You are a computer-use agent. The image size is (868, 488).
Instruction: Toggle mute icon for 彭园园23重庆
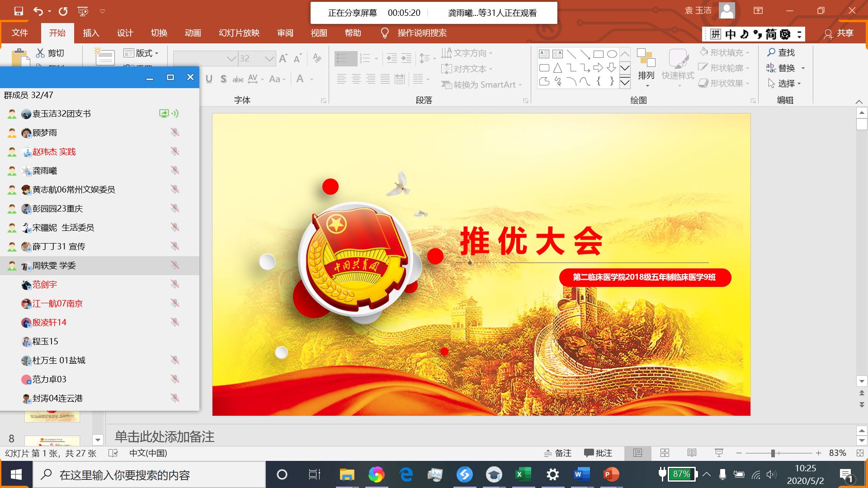pos(175,208)
